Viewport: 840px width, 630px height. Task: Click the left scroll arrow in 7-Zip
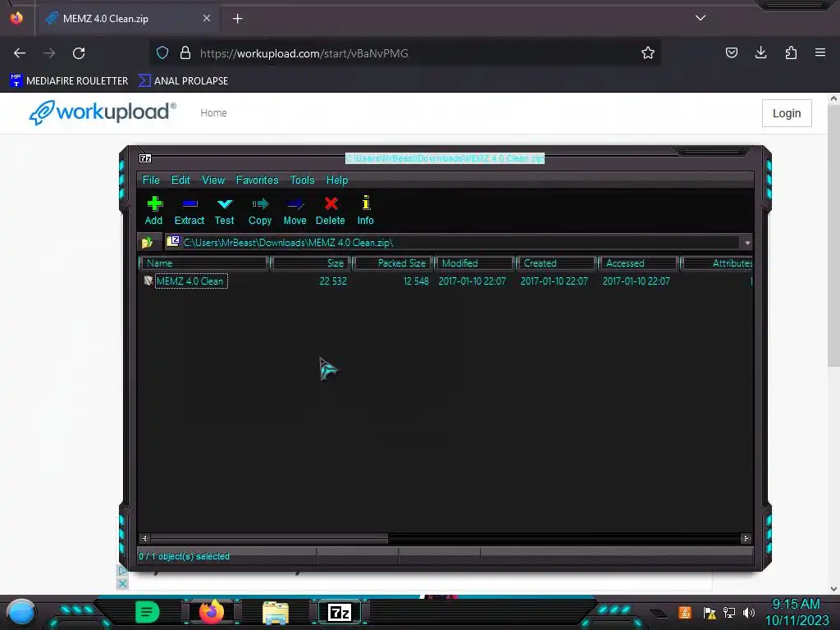click(144, 538)
